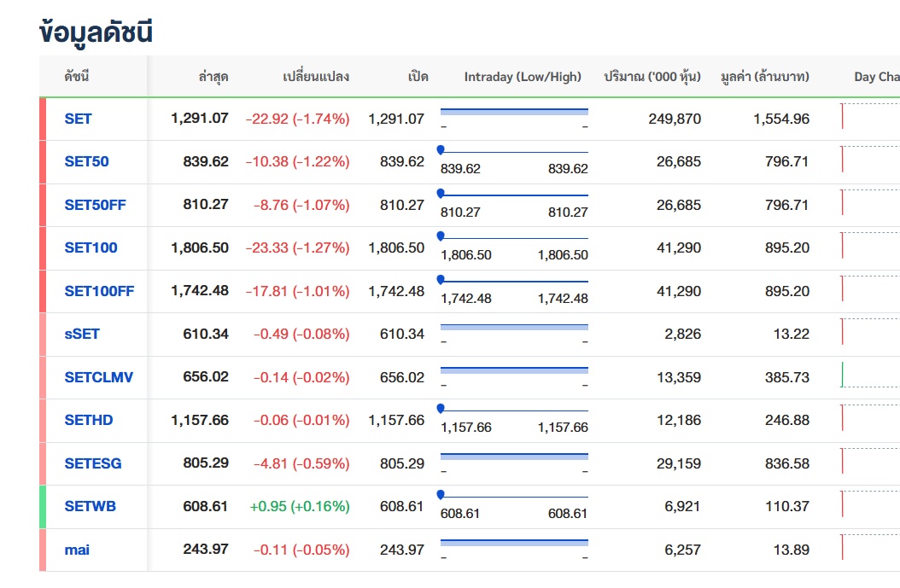Click the SET row day chart thumbnail
The image size is (900, 588).
(x=870, y=116)
